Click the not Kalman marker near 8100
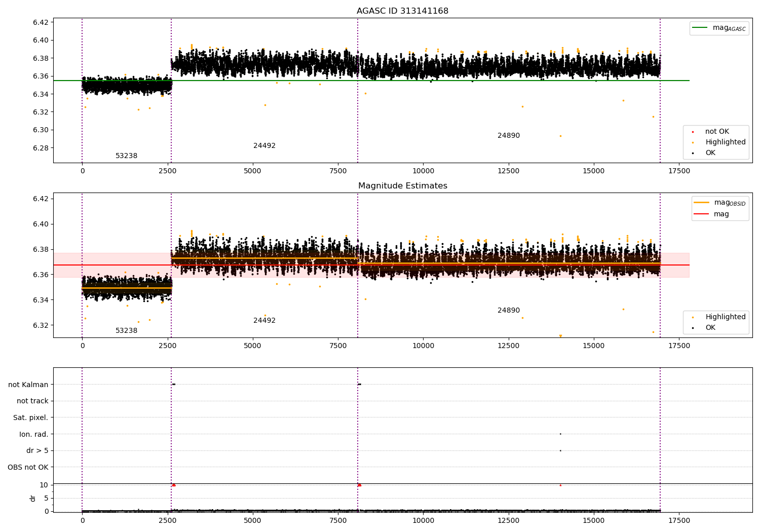760x532 pixels. (x=360, y=384)
